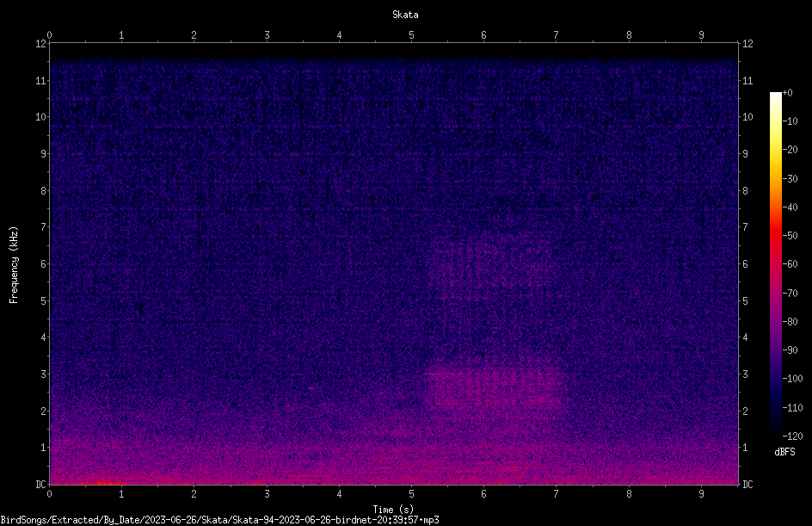Select the "Time (s)" axis label

pos(393,510)
